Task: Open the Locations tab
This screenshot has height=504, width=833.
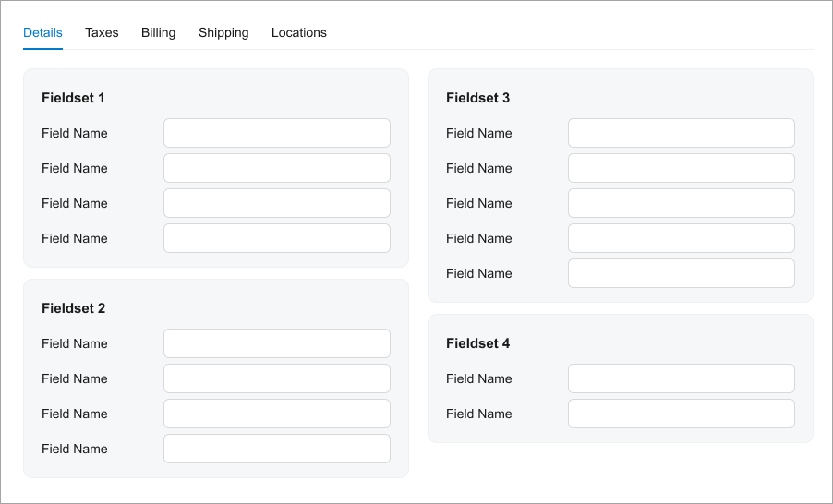Action: (298, 33)
